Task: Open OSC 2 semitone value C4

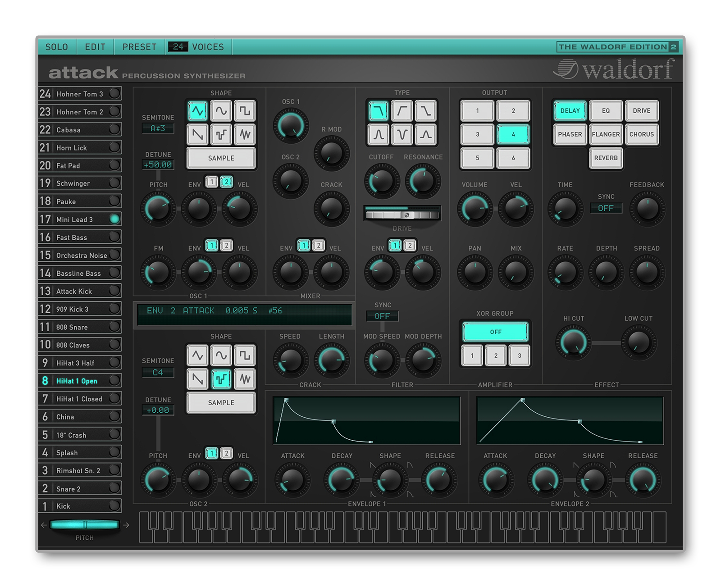Action: point(158,373)
